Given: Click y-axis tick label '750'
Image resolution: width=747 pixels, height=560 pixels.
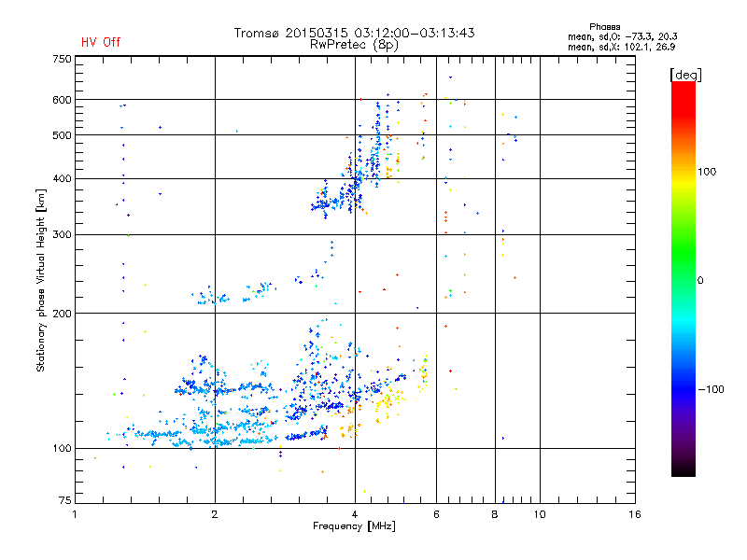Looking at the screenshot, I should (x=62, y=59).
